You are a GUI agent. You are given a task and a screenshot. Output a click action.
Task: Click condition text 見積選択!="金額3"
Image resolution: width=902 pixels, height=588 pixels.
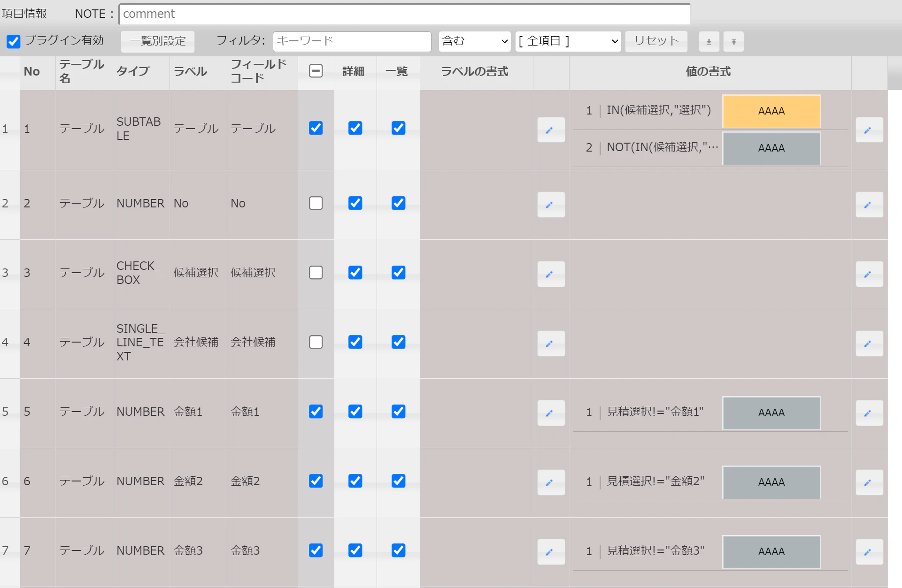point(655,550)
